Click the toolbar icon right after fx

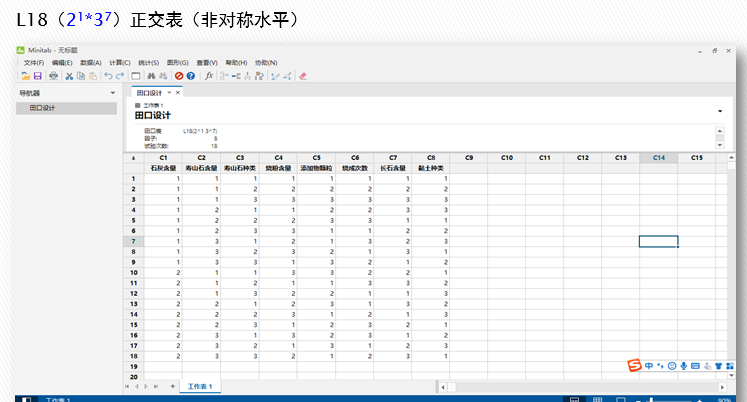click(224, 76)
